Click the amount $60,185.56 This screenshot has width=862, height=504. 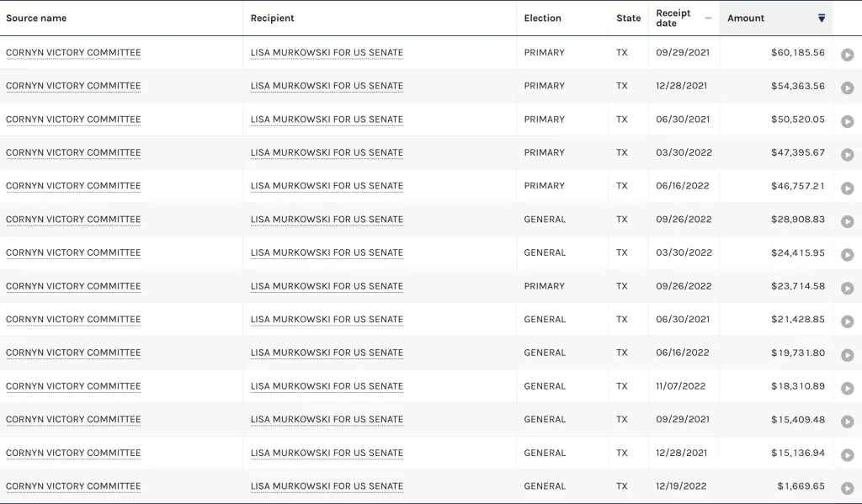pos(798,52)
